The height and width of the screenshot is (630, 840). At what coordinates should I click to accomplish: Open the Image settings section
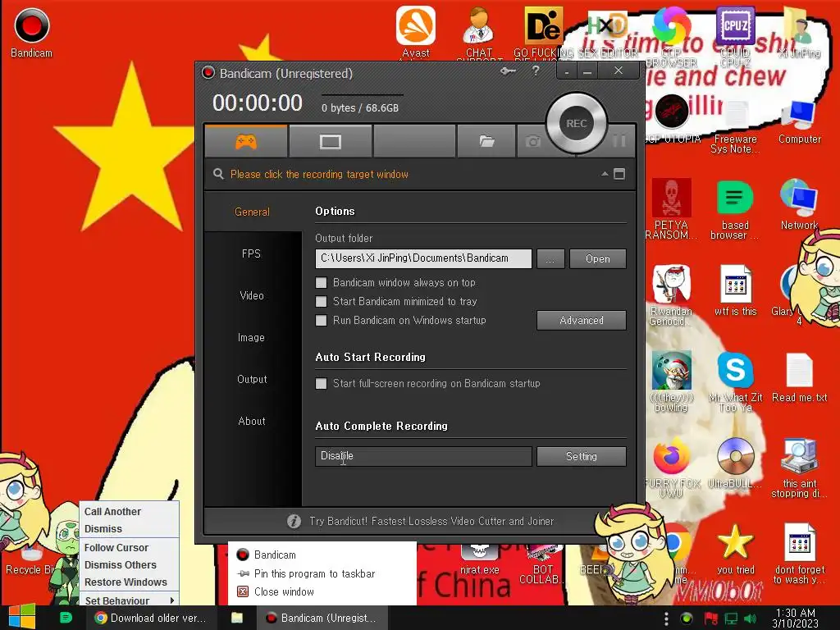pyautogui.click(x=251, y=337)
